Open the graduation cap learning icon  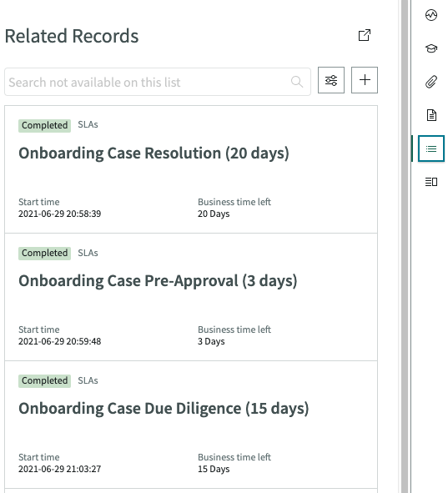pos(431,48)
